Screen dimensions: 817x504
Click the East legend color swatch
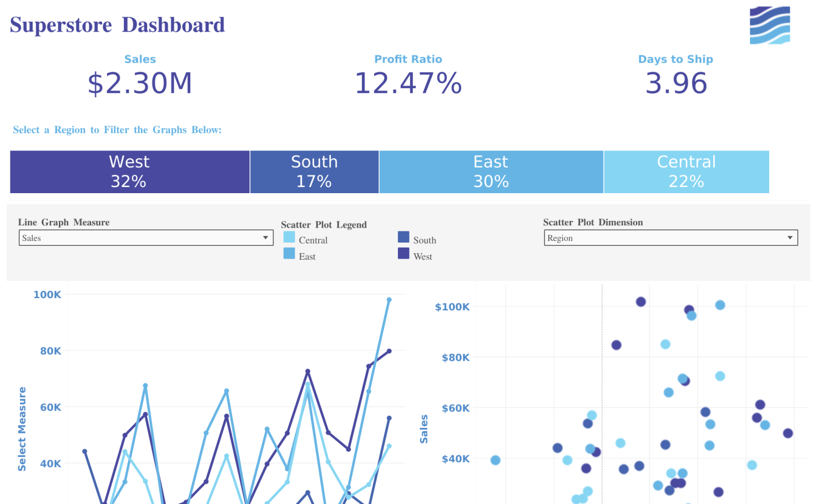tap(289, 254)
